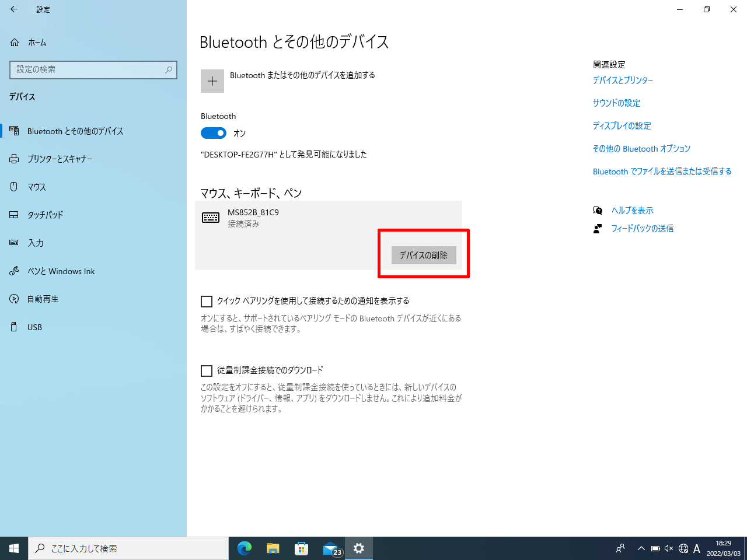Check 従量制課金接続でのダウンロード checkbox

pyautogui.click(x=207, y=371)
